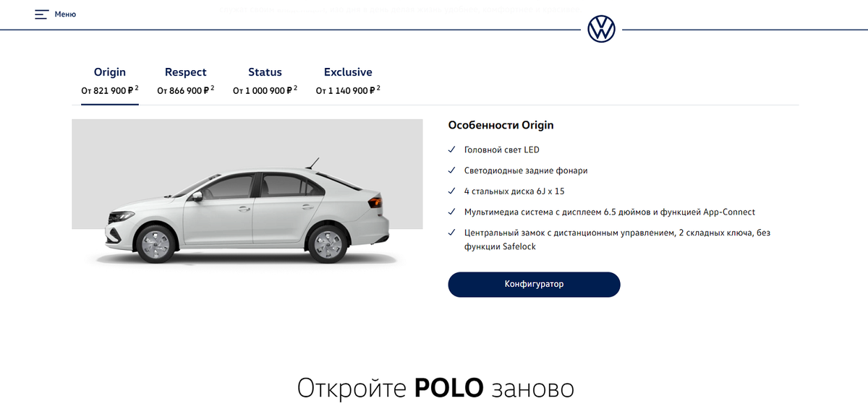Screen dimensions: 868x414
Task: Switch to the Exclusive trim tab
Action: pyautogui.click(x=348, y=81)
